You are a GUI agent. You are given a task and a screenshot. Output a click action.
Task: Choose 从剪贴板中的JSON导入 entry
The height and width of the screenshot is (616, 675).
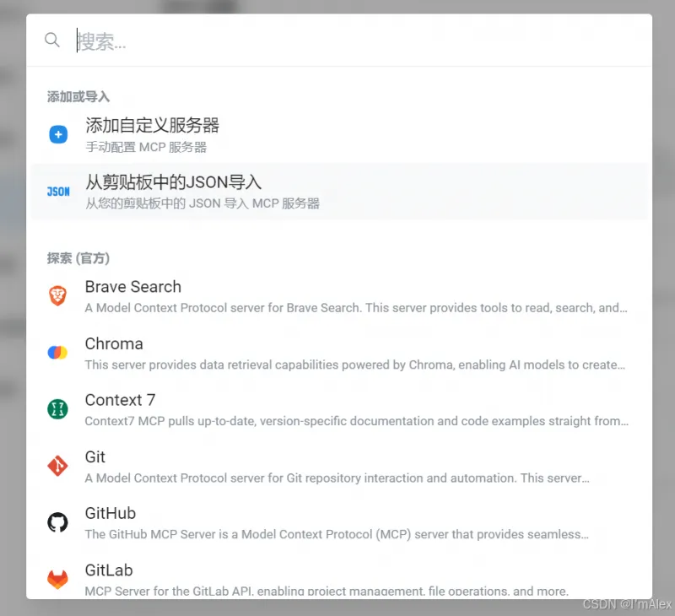(x=173, y=182)
